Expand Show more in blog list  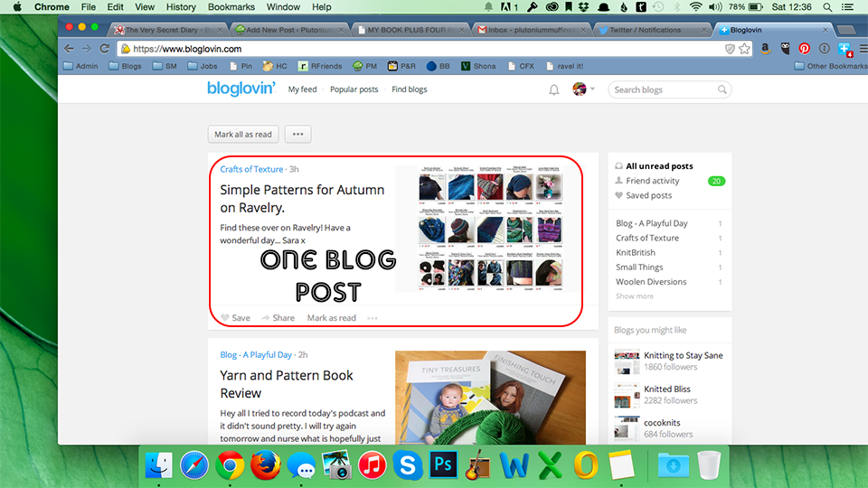pos(635,296)
